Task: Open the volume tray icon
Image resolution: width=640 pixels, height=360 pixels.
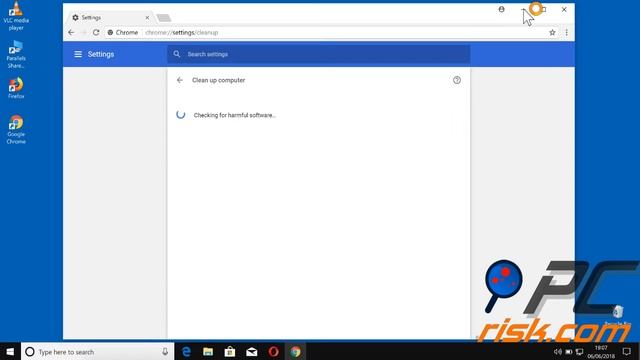Action: [558, 351]
